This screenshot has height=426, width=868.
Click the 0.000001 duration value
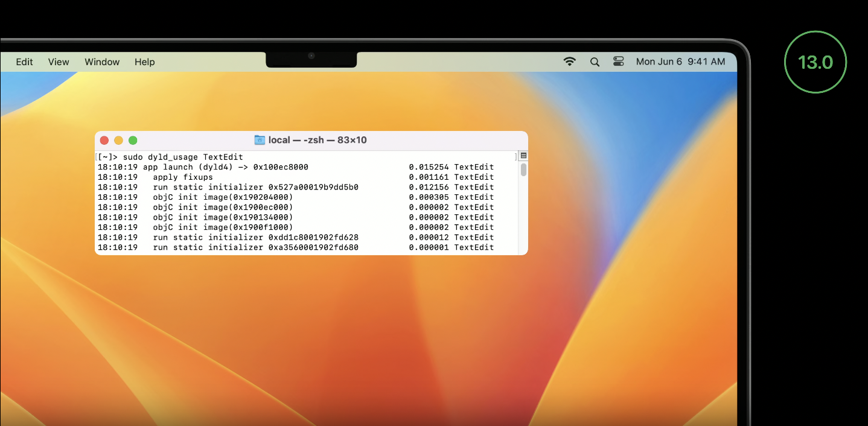click(429, 247)
